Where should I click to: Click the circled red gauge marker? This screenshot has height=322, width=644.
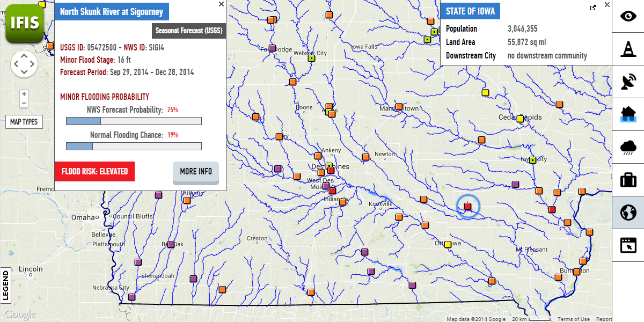pos(467,206)
